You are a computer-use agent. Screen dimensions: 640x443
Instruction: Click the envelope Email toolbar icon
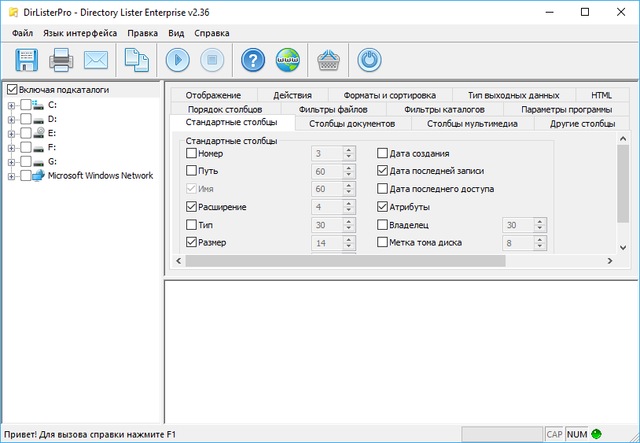pos(96,59)
